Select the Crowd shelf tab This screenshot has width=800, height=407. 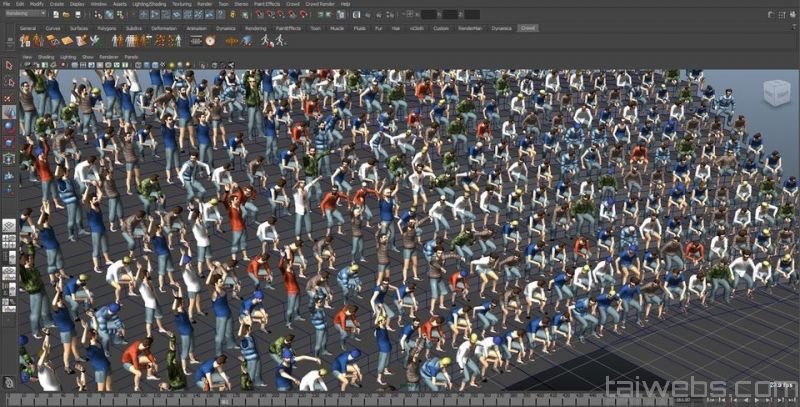pyautogui.click(x=528, y=28)
